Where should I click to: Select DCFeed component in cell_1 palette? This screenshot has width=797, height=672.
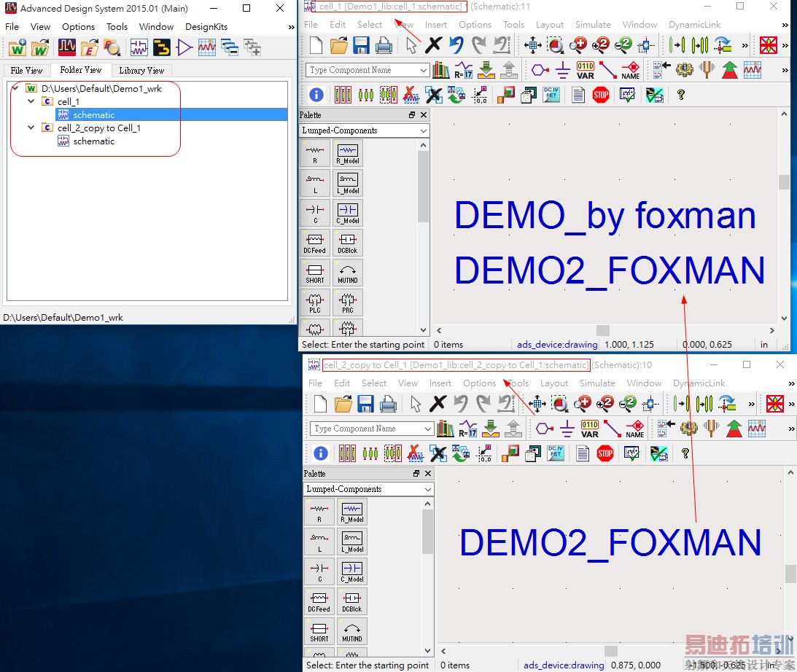pyautogui.click(x=314, y=243)
